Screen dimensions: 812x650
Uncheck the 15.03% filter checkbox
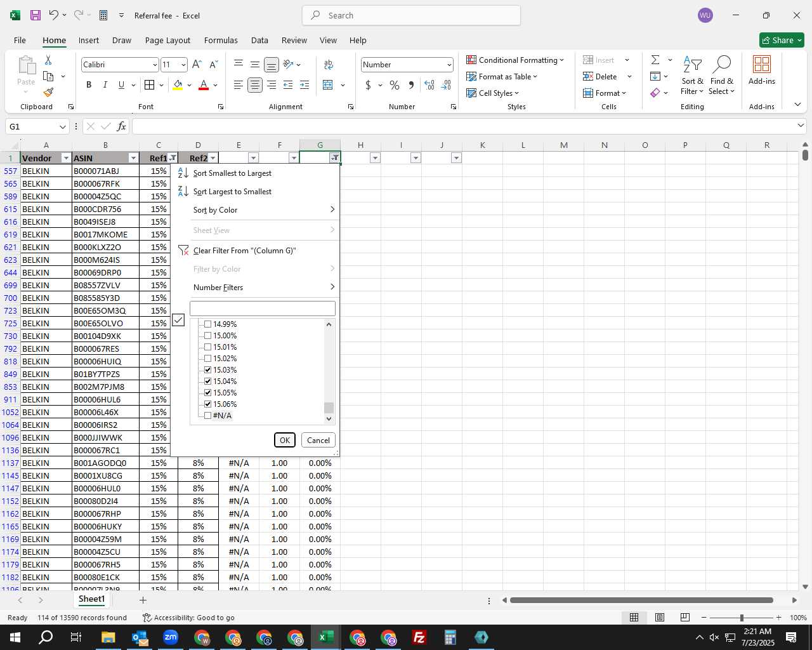(x=207, y=370)
